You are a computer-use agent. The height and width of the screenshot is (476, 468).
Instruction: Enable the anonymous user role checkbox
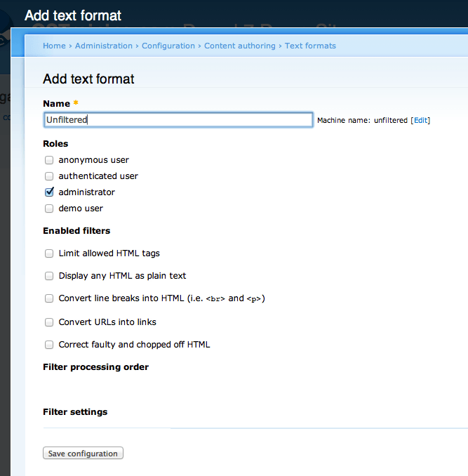49,160
